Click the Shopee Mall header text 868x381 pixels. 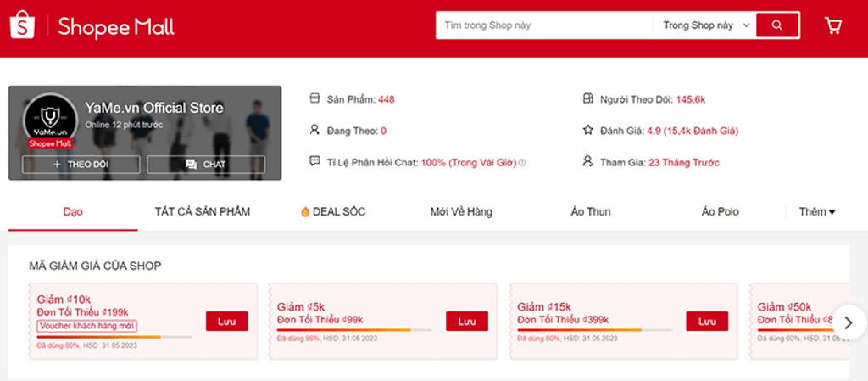(x=116, y=26)
